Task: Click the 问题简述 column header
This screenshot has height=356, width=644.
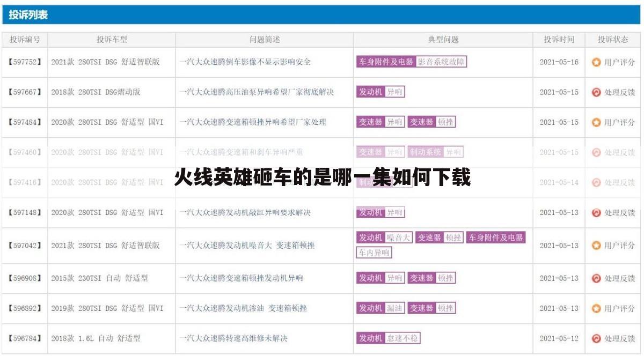Action: point(265,40)
